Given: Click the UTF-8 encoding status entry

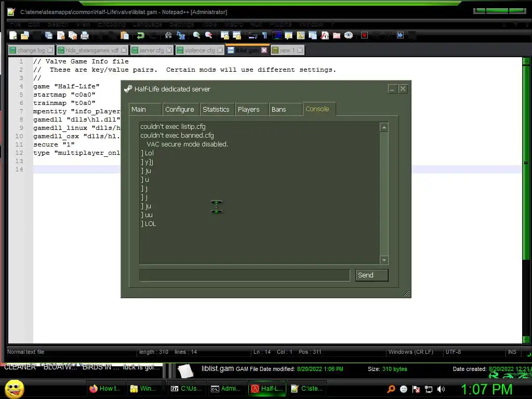Looking at the screenshot, I should click(x=453, y=352).
